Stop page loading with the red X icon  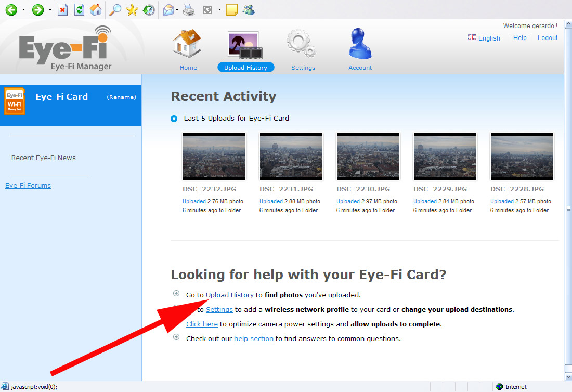coord(63,10)
